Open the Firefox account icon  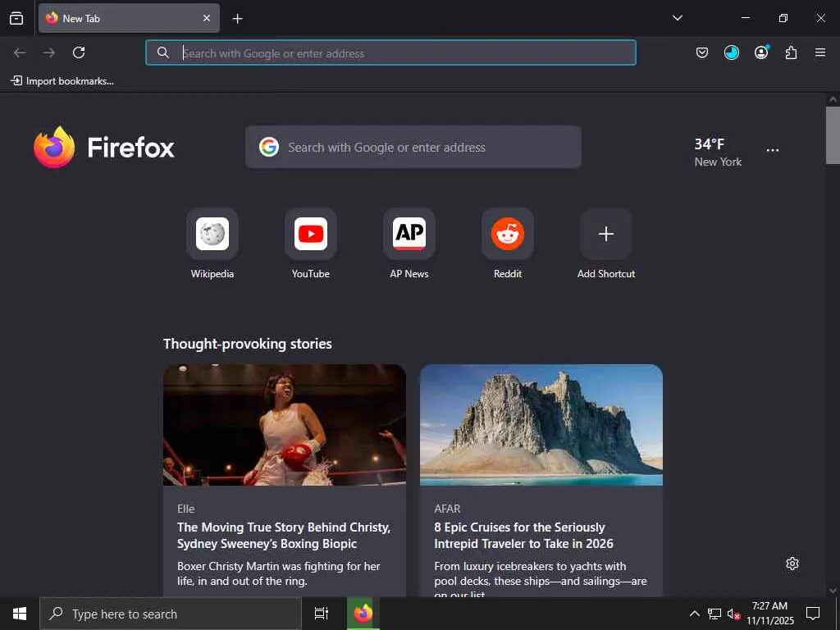pos(761,52)
